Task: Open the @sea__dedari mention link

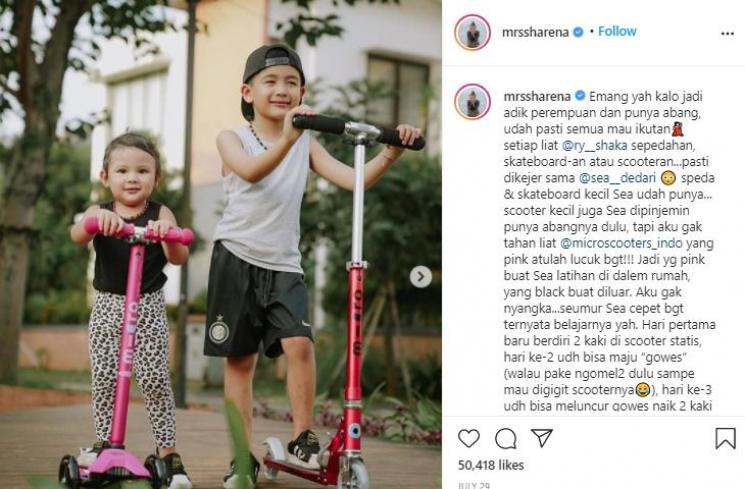Action: (x=617, y=178)
